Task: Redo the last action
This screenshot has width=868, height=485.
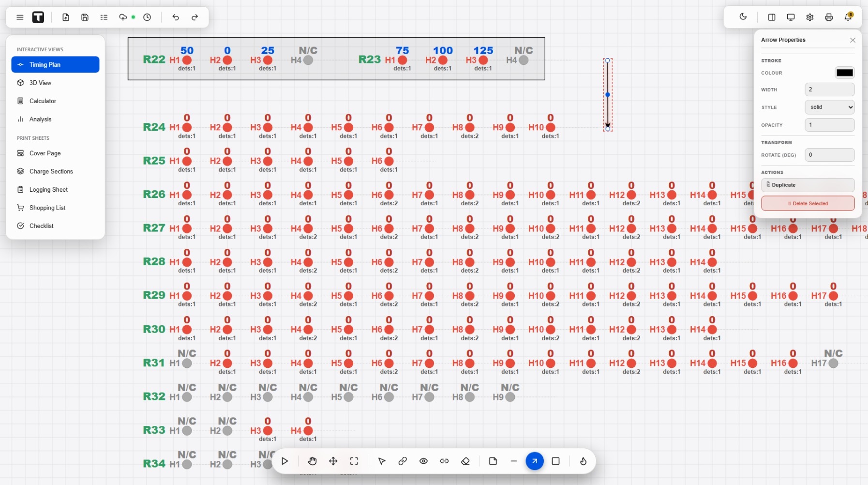Action: (195, 17)
